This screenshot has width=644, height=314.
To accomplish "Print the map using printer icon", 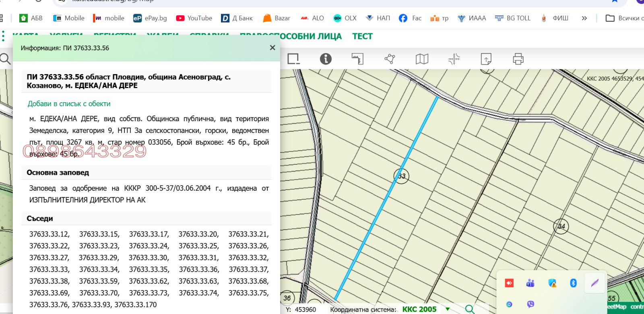I will (x=518, y=59).
